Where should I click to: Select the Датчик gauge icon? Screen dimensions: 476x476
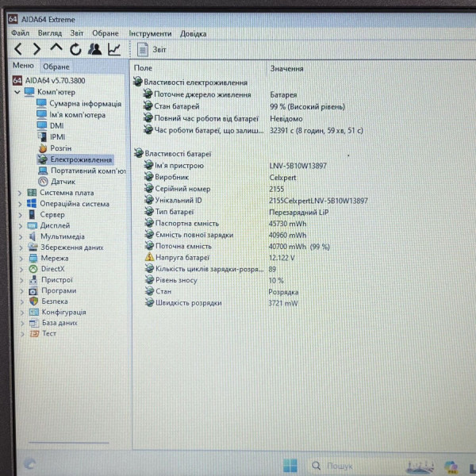pos(43,182)
